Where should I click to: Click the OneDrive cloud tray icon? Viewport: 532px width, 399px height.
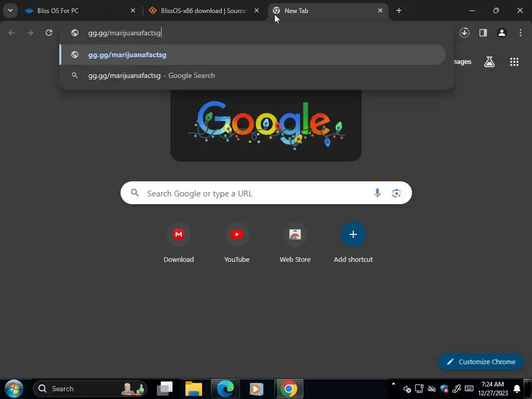pyautogui.click(x=432, y=389)
